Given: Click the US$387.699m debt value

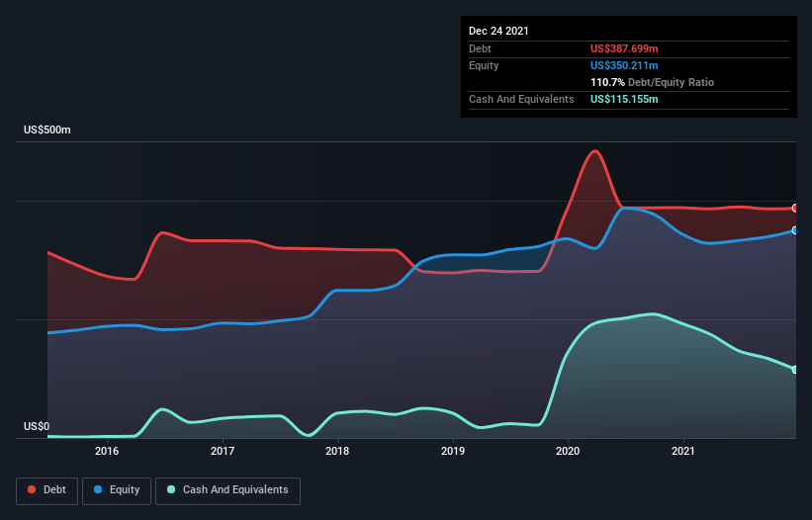Looking at the screenshot, I should 624,48.
